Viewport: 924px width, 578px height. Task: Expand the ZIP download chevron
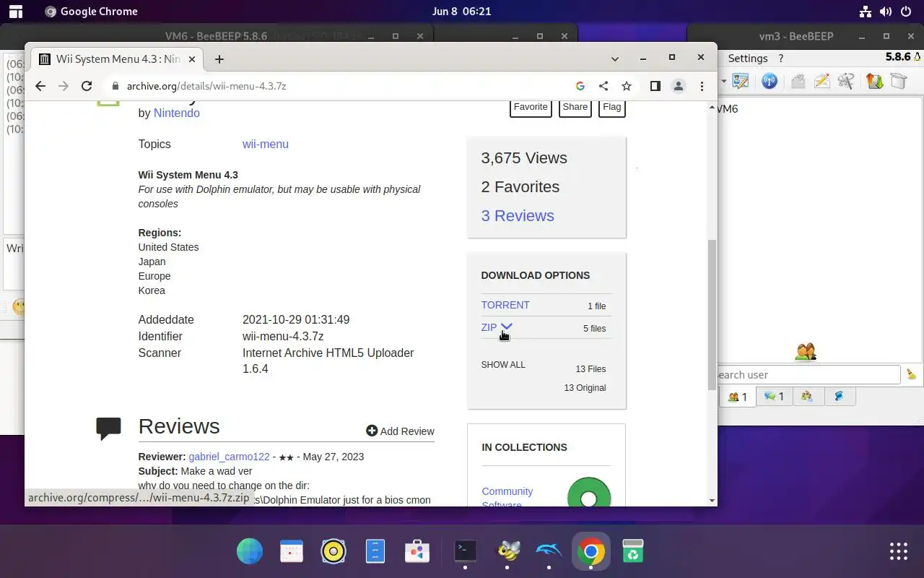click(507, 327)
